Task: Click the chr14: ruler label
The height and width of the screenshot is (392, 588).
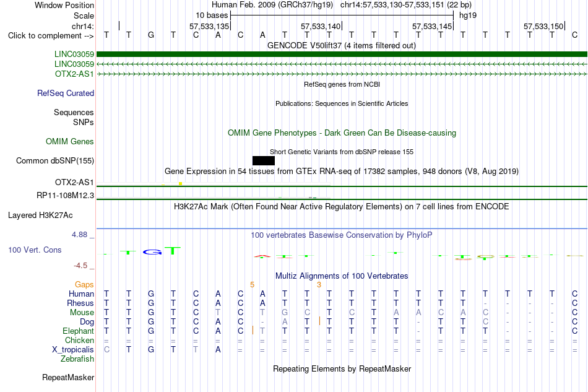Action: [82, 26]
